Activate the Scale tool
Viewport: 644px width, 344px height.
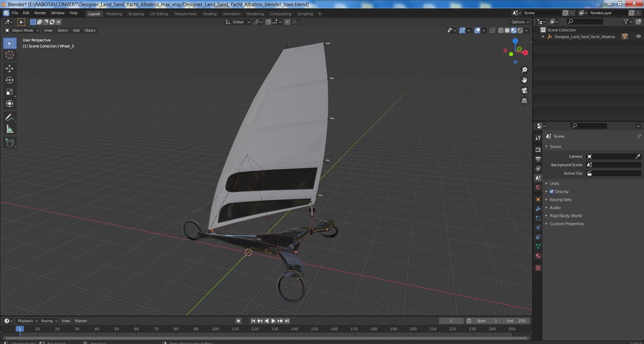(x=9, y=92)
